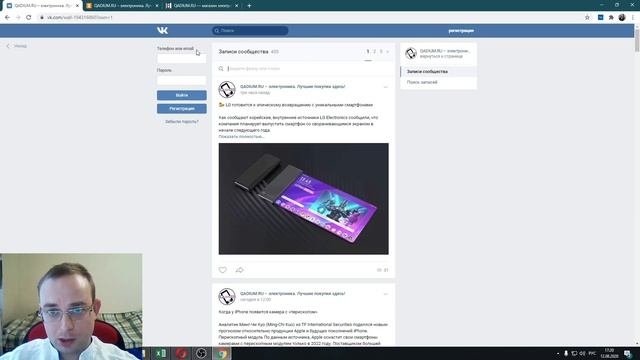Select page 2 of community posts
The height and width of the screenshot is (360, 640).
click(374, 52)
